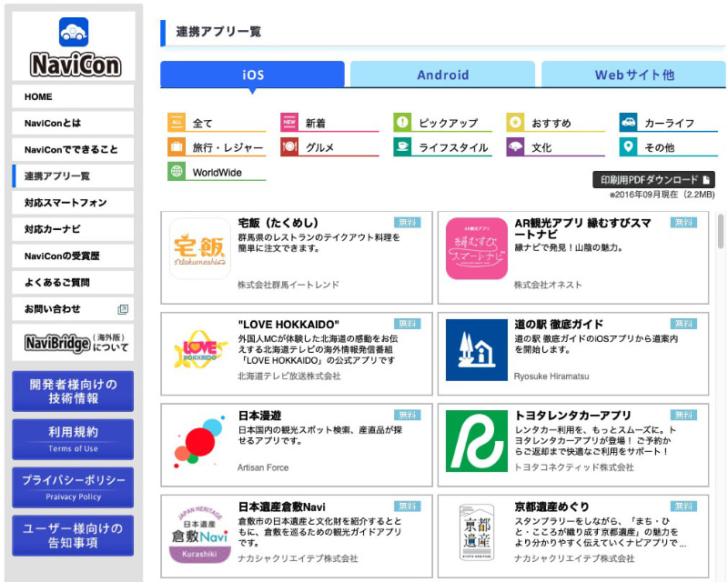Viewport: 728px width, 582px height.
Task: Click the green ピックアップ exclamation icon
Action: [402, 123]
